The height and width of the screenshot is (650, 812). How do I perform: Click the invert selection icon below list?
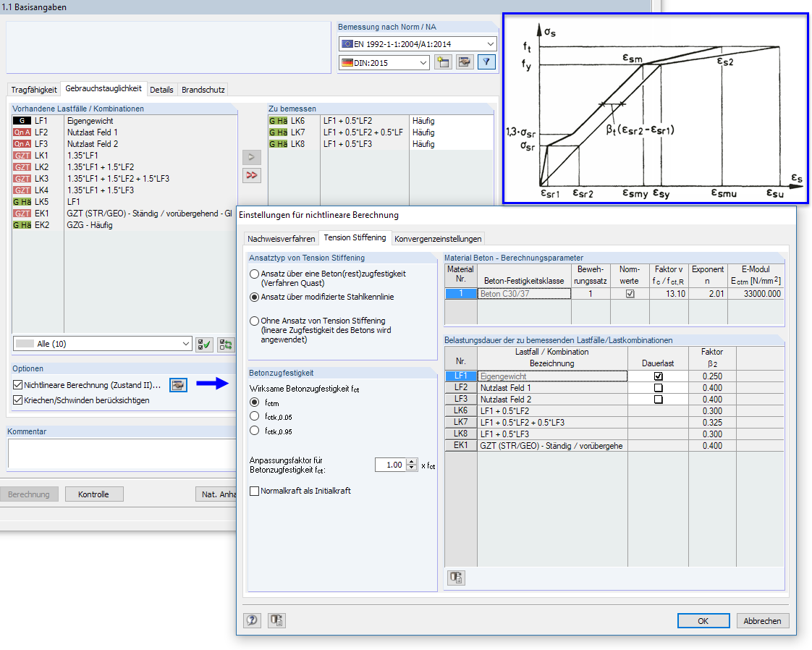(x=226, y=344)
